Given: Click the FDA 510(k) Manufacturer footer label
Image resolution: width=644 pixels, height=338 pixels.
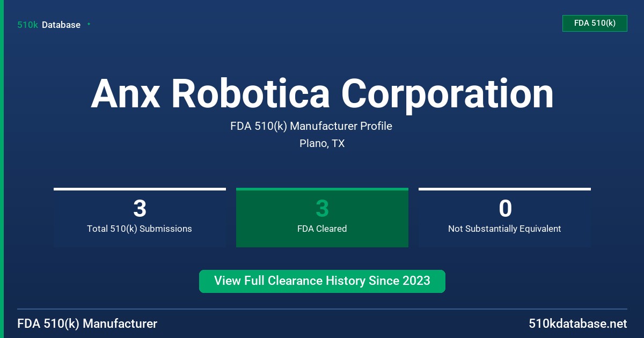Looking at the screenshot, I should (x=87, y=324).
